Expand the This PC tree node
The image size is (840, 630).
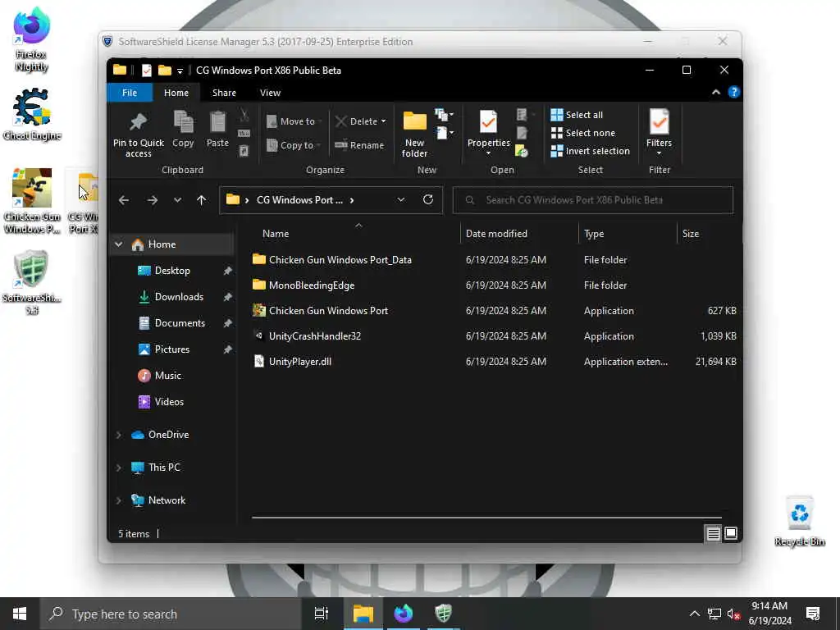[118, 467]
